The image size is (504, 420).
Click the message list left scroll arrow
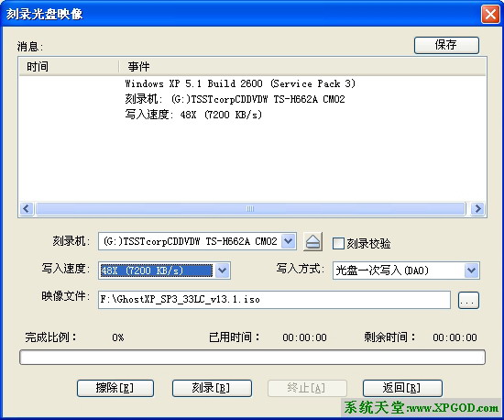[x=27, y=209]
